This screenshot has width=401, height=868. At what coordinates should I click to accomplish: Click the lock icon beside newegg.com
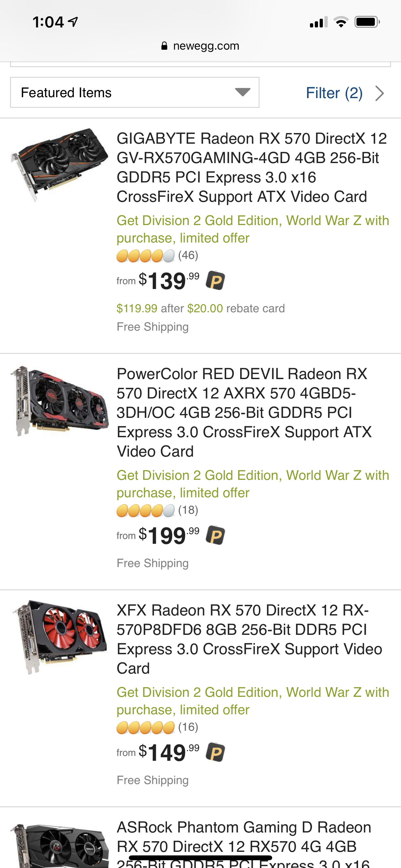164,46
